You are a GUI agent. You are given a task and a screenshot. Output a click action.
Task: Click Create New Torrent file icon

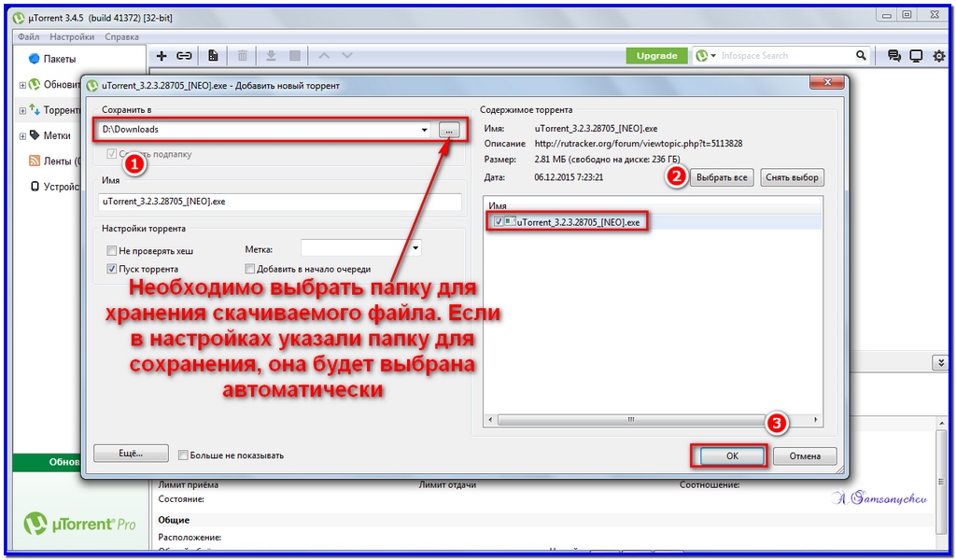click(x=213, y=56)
